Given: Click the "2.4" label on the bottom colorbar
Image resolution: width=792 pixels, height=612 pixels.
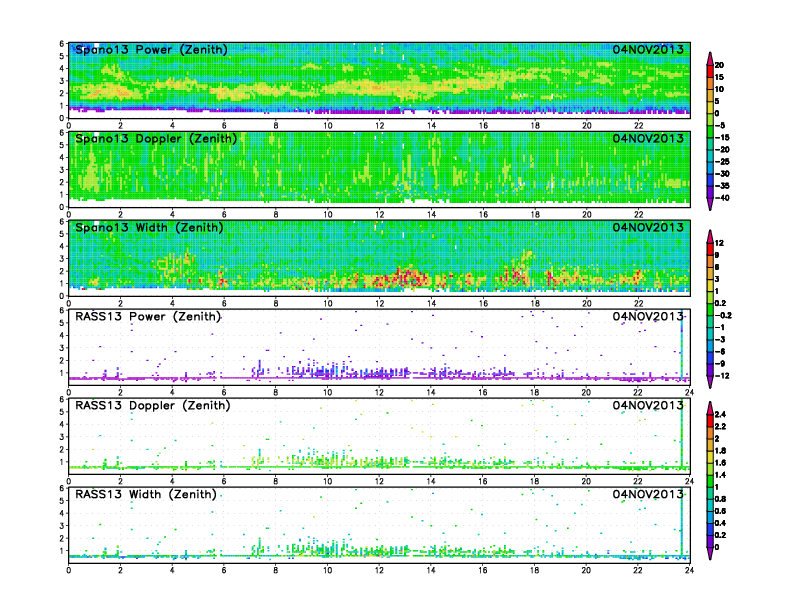Looking at the screenshot, I should coord(720,414).
